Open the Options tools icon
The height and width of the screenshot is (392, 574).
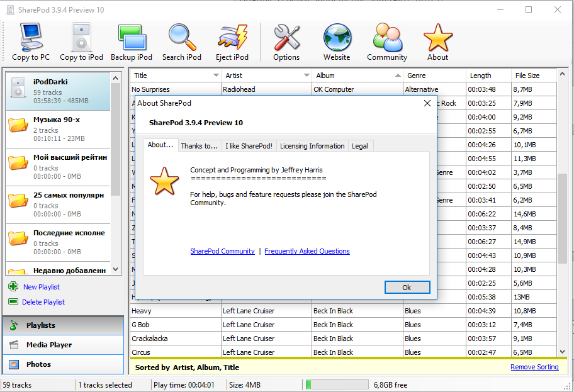pos(286,38)
